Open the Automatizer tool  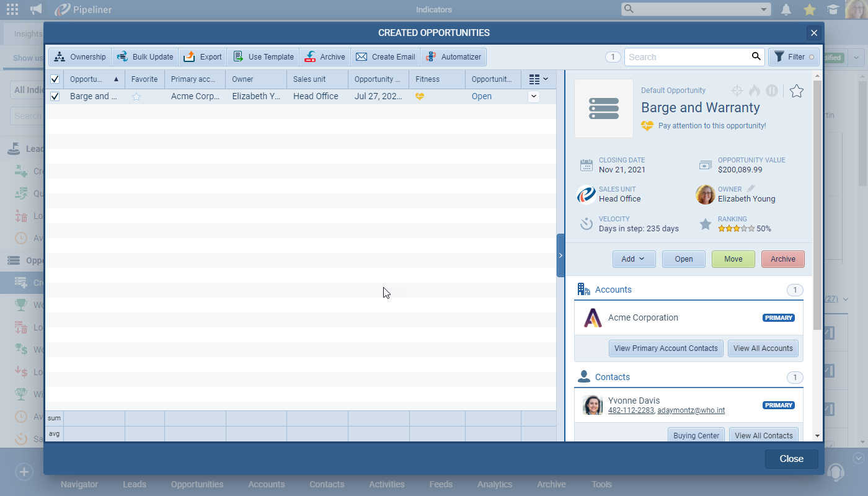453,56
